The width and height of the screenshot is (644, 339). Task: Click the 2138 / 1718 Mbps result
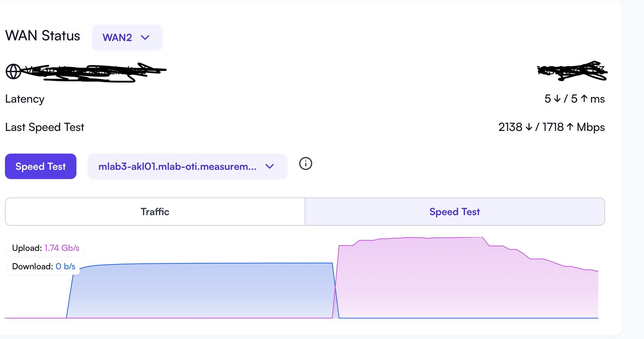tap(551, 127)
